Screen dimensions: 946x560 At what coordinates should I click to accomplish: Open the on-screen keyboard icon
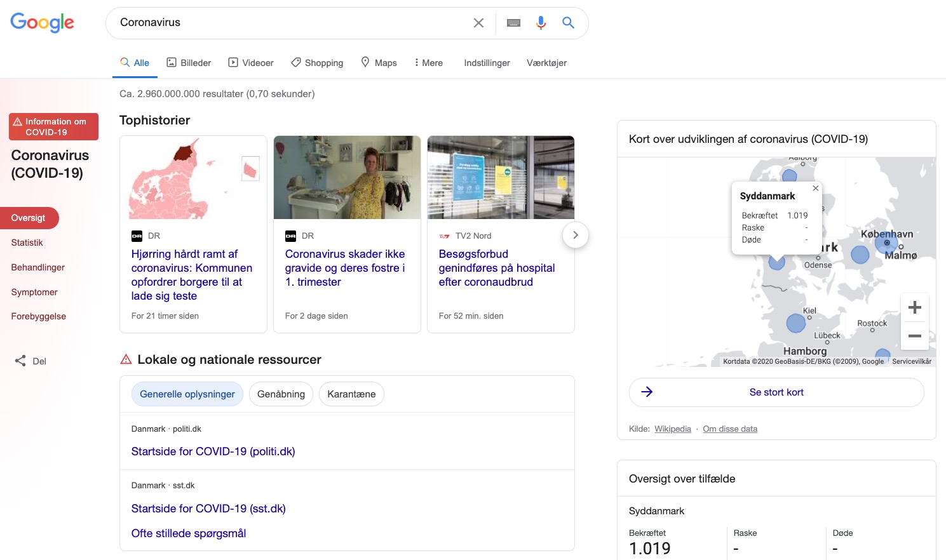pos(513,23)
